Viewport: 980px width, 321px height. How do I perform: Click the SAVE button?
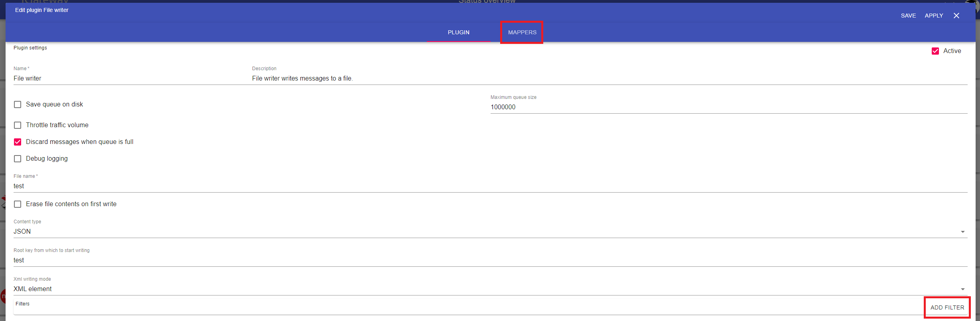[908, 16]
